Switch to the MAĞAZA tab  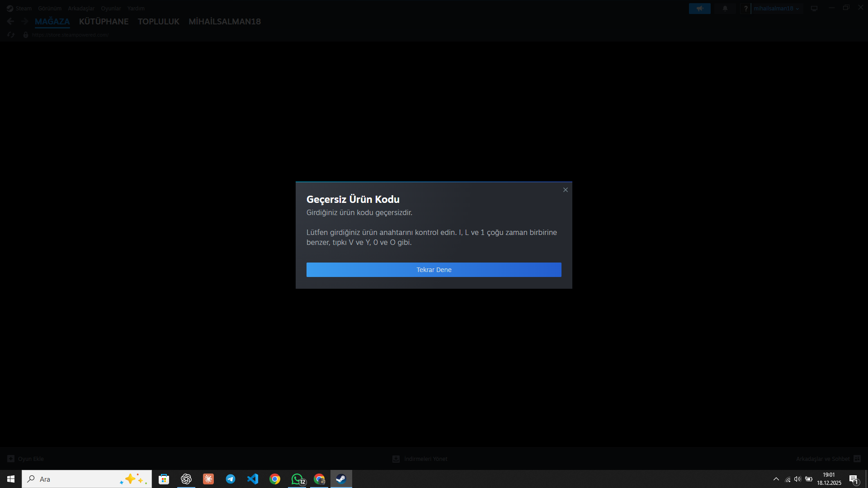tap(52, 22)
